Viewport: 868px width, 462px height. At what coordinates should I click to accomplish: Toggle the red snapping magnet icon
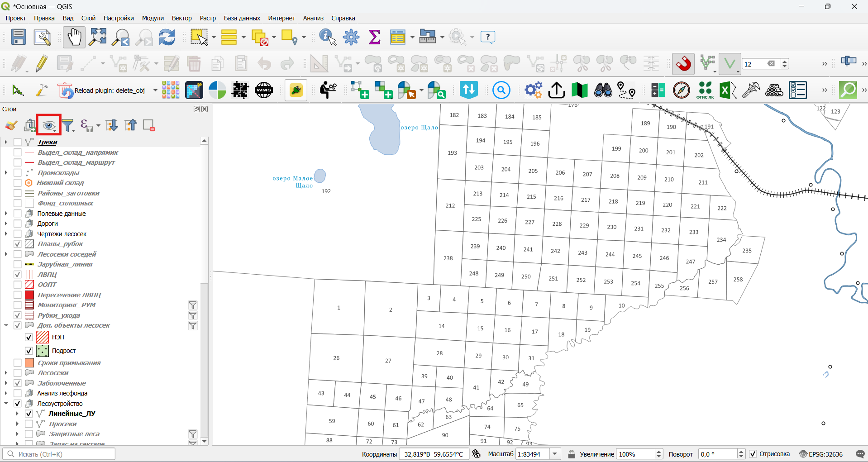pyautogui.click(x=683, y=64)
